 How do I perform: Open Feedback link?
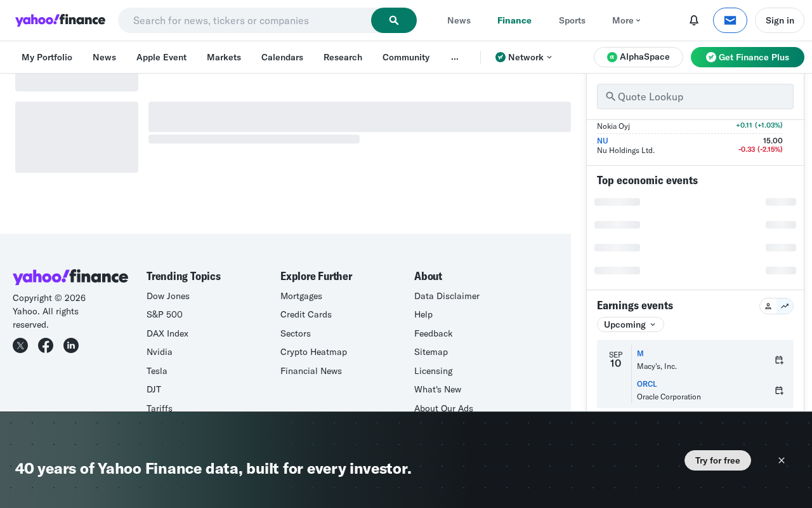coord(433,333)
